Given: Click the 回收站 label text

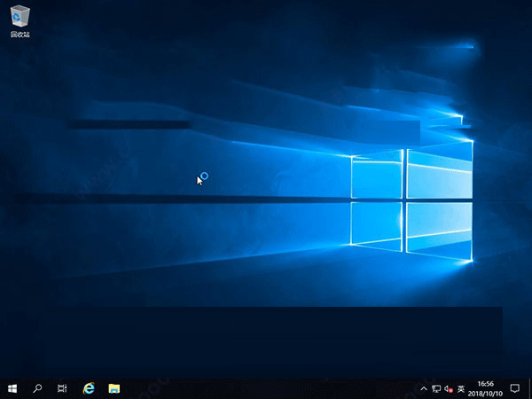Looking at the screenshot, I should point(20,35).
